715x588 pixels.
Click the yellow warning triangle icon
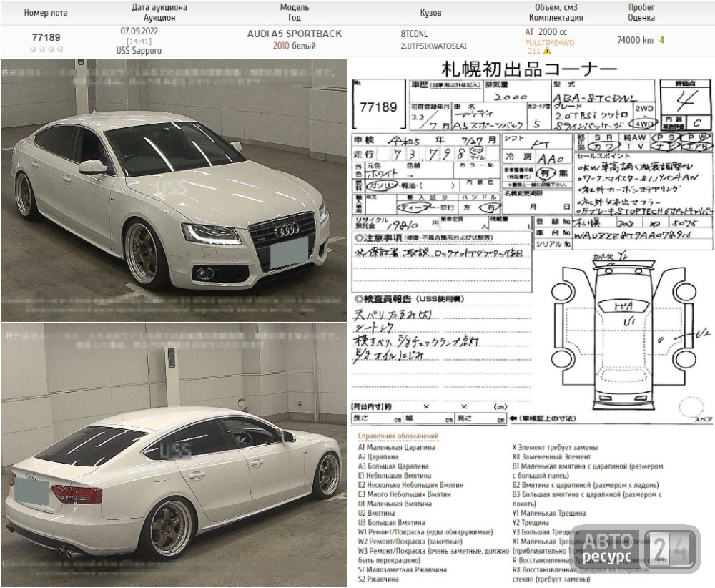547,51
